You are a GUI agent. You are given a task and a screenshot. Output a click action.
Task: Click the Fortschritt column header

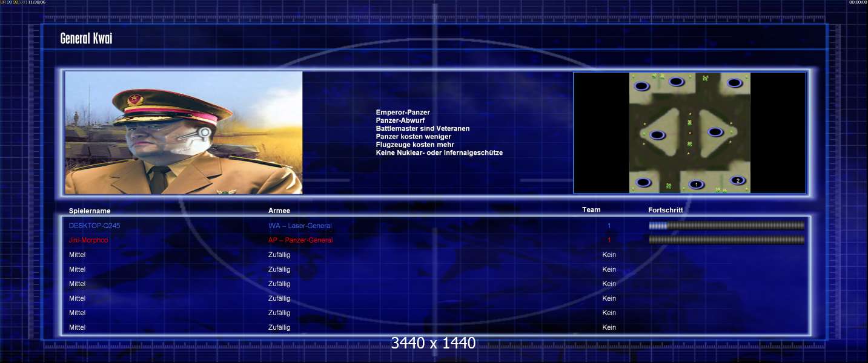point(666,210)
